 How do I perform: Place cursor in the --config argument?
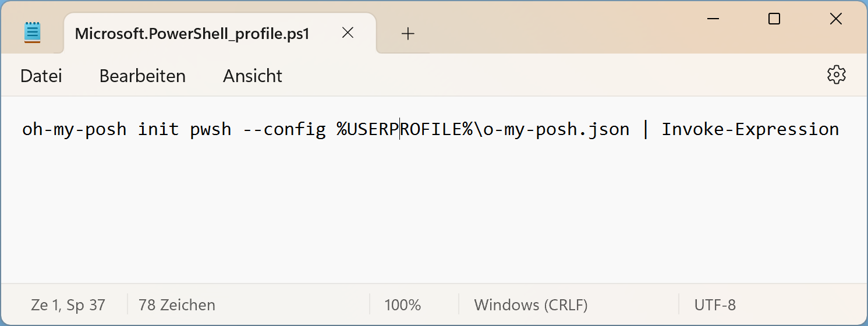(284, 129)
